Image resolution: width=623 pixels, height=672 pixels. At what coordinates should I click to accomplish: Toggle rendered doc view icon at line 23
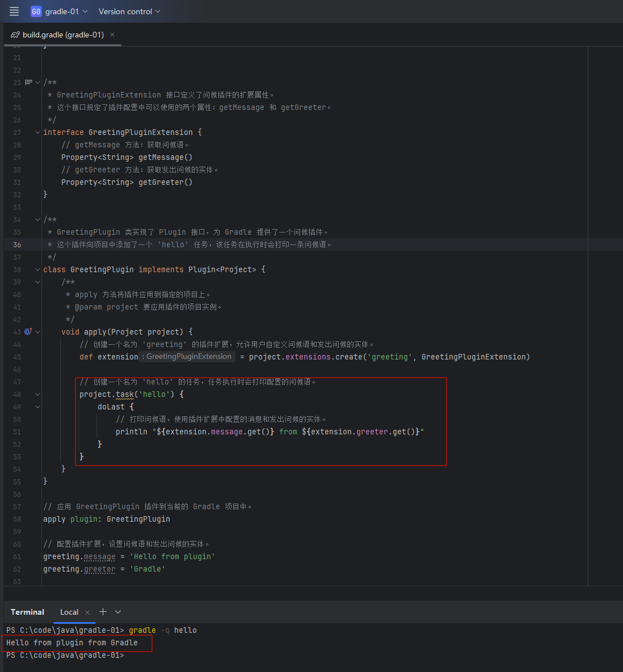click(x=29, y=82)
